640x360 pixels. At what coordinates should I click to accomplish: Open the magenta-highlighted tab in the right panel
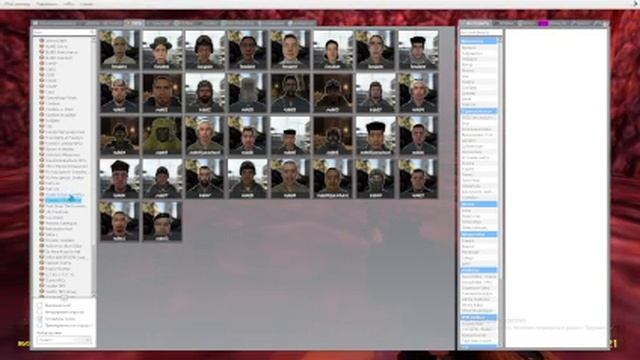[x=543, y=24]
